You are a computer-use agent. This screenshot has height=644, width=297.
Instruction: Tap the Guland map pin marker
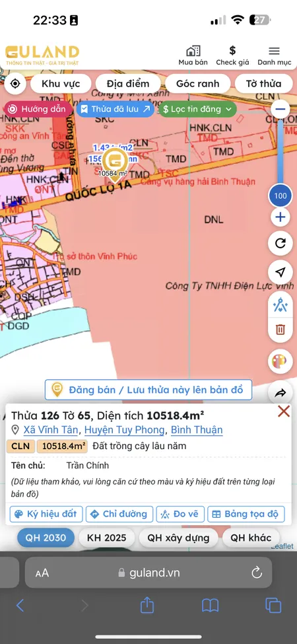[x=114, y=164]
